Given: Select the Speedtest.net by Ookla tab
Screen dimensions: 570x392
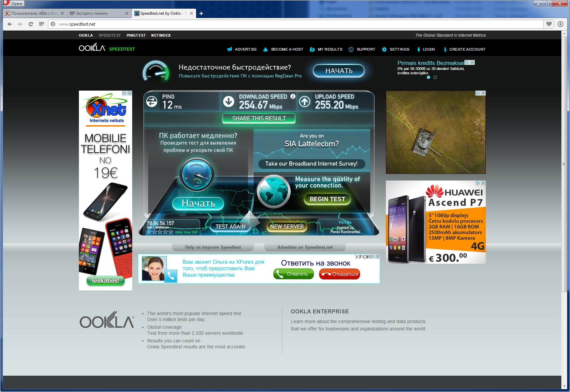Looking at the screenshot, I should point(163,13).
